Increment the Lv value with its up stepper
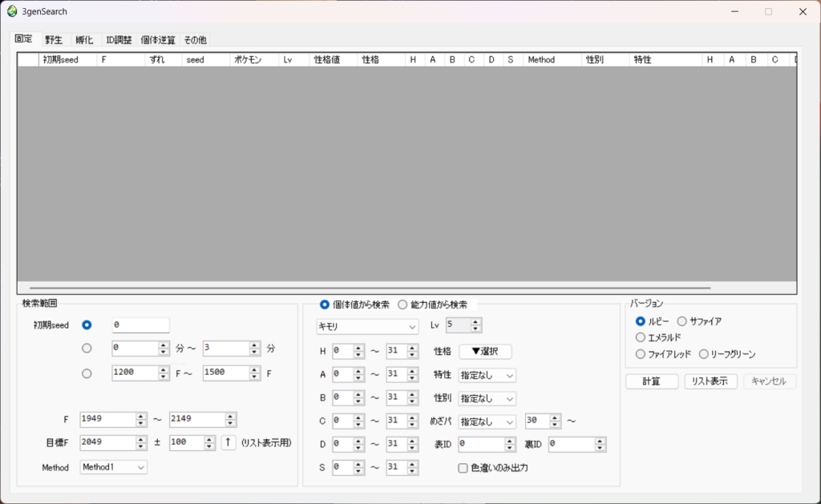Image resolution: width=821 pixels, height=504 pixels. tap(475, 321)
